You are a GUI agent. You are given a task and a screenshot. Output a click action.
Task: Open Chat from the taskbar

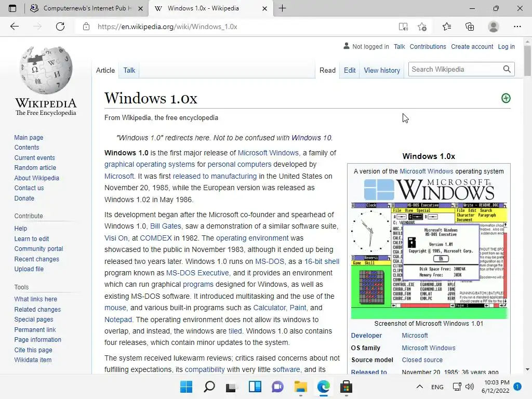277,387
